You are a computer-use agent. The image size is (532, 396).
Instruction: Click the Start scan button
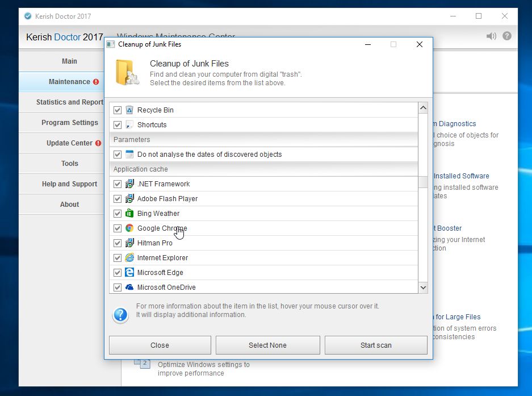point(376,345)
